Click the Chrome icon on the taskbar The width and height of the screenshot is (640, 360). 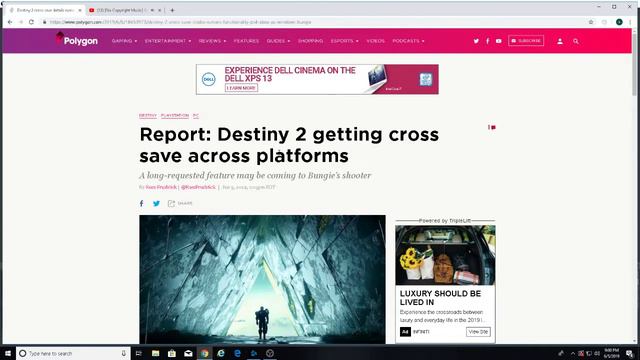pos(204,353)
